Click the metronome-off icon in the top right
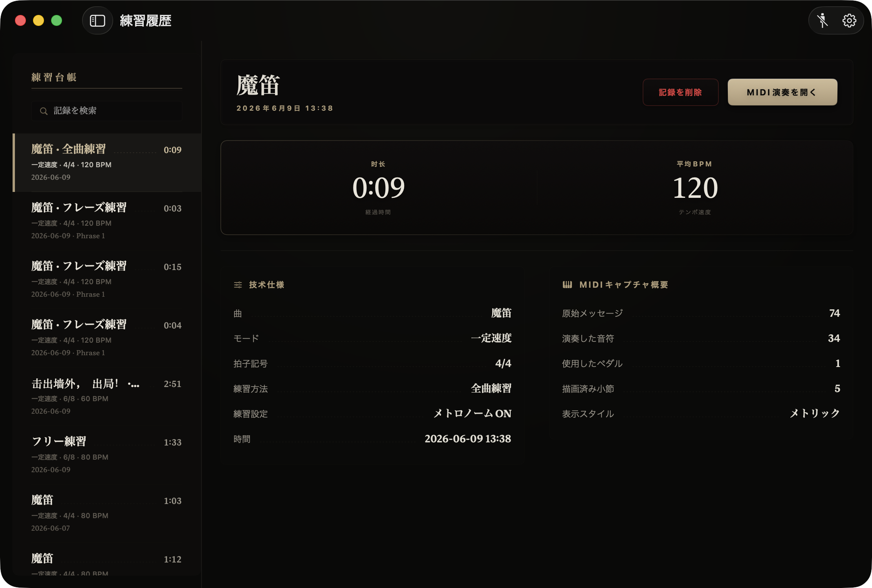This screenshot has height=588, width=872. [x=823, y=20]
